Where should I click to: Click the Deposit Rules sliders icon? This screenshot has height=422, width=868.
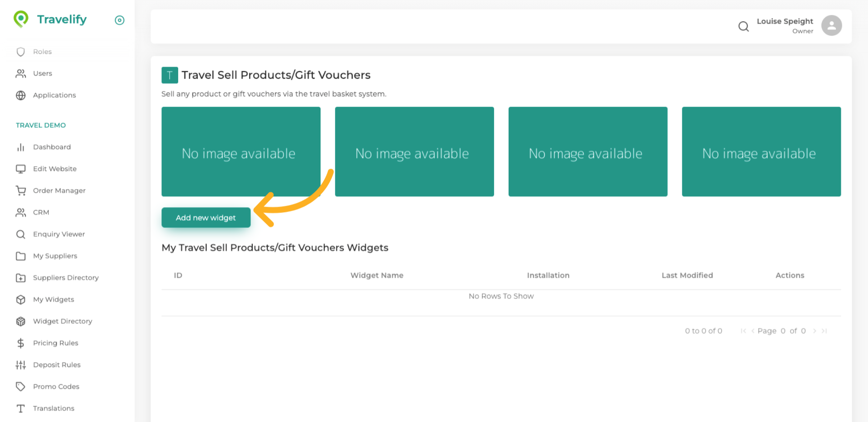(21, 365)
